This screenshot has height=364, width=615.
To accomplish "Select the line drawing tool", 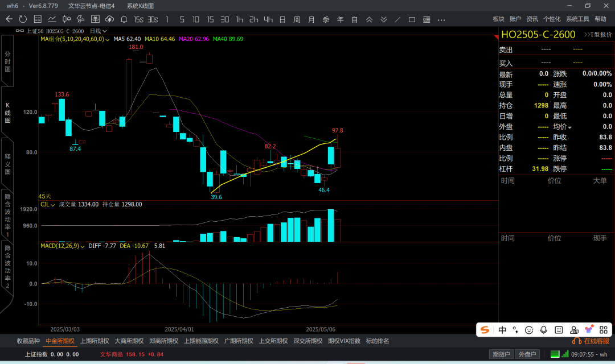I will point(397,19).
